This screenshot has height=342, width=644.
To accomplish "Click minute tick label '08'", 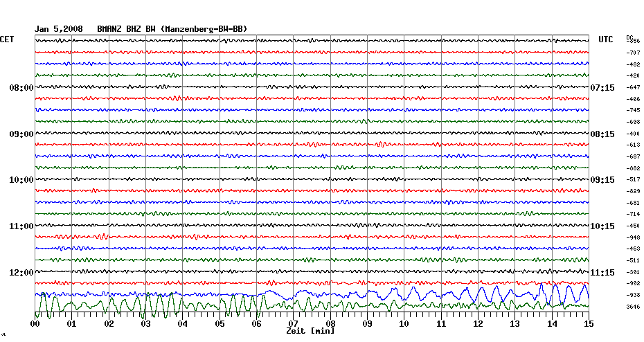I will (x=330, y=324).
